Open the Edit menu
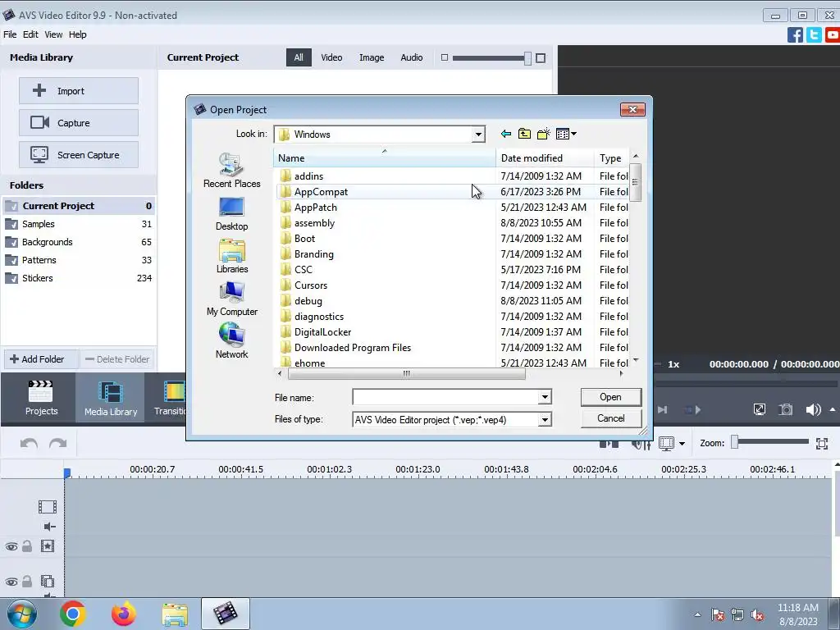The width and height of the screenshot is (840, 630). [30, 34]
